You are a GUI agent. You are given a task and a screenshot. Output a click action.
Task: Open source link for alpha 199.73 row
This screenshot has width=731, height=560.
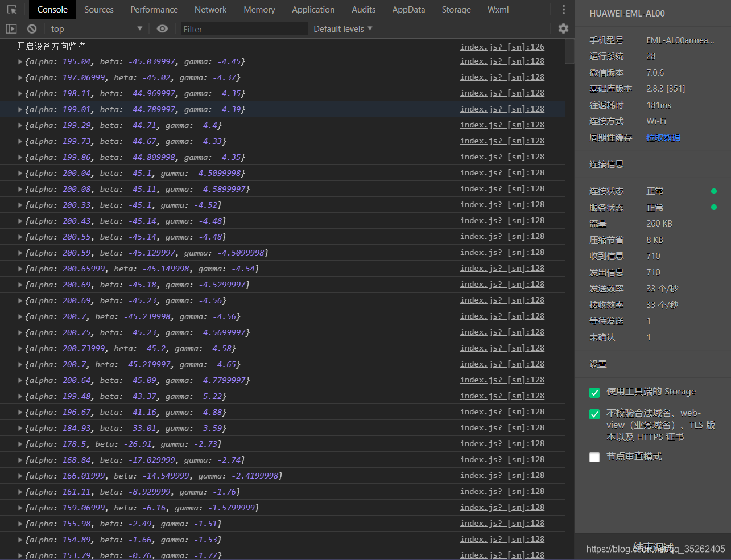[x=502, y=141]
